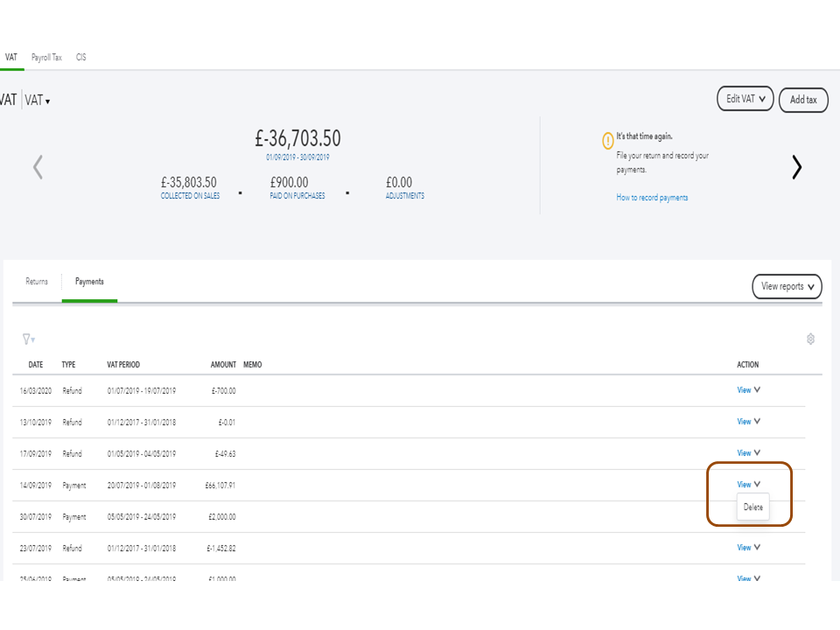Click the previous period left arrow
Image resolution: width=840 pixels, height=630 pixels.
click(x=38, y=167)
